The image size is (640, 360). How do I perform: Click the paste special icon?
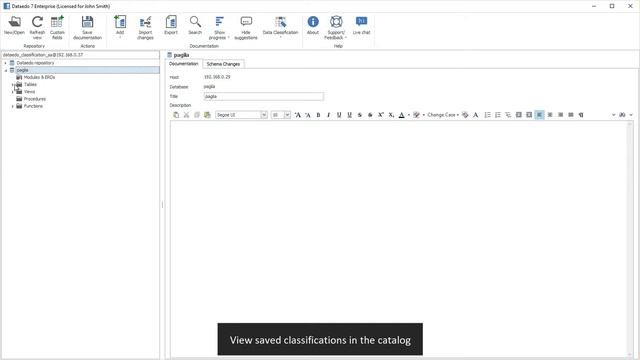207,115
